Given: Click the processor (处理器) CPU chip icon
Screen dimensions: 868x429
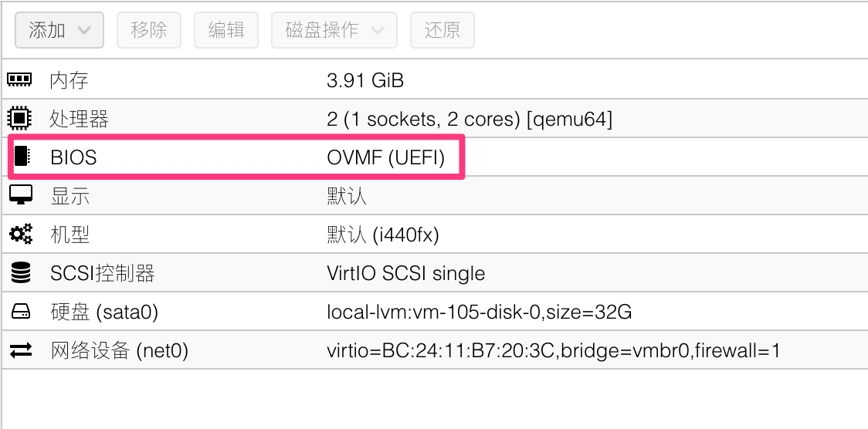Looking at the screenshot, I should [x=20, y=119].
